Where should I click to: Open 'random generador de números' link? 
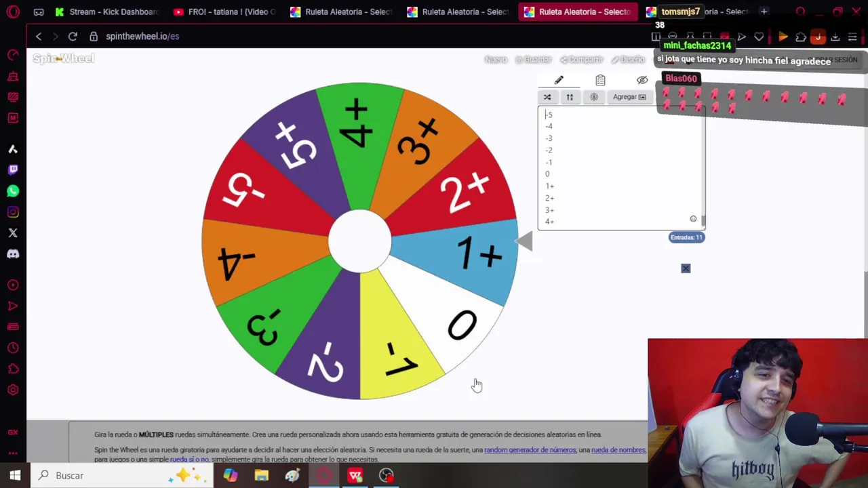(x=530, y=450)
